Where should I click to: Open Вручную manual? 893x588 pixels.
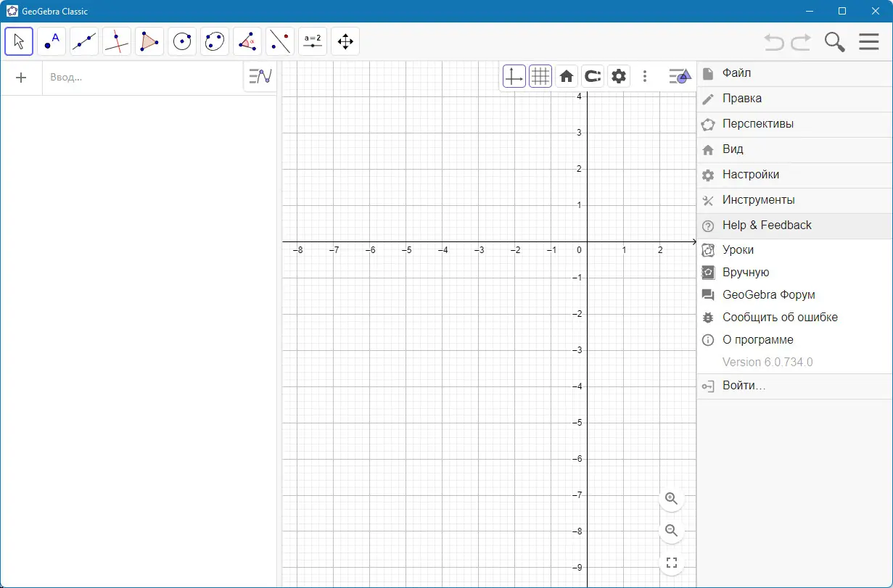click(795, 273)
